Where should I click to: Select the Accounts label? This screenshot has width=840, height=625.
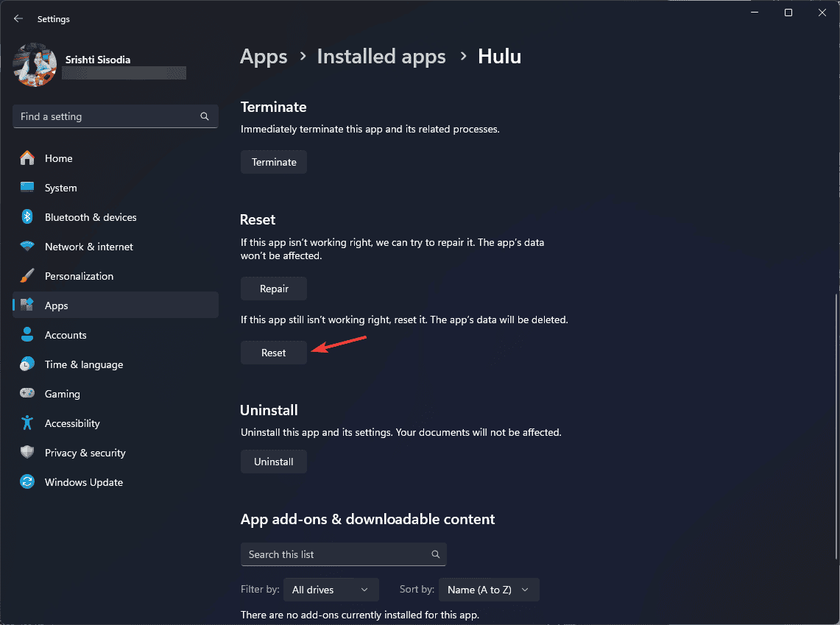pyautogui.click(x=66, y=335)
